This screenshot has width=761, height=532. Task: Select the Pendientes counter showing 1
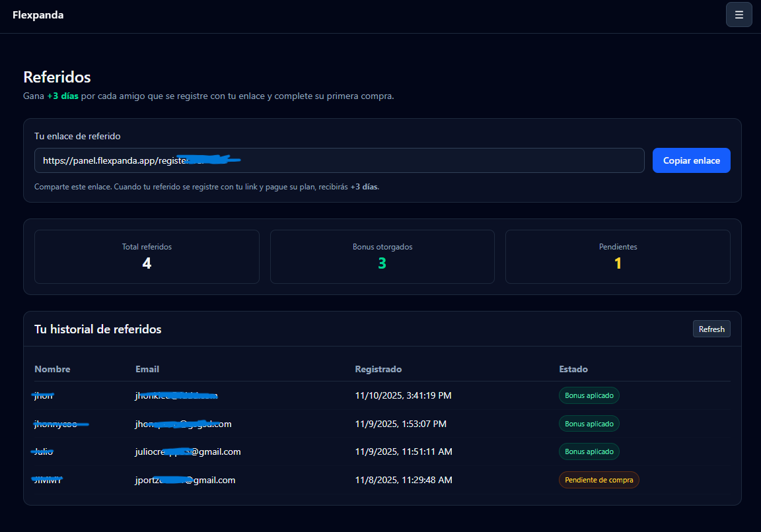(618, 257)
